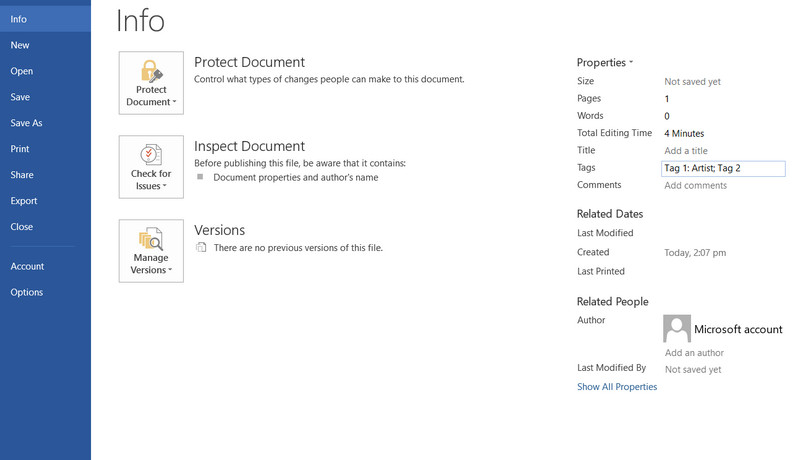The height and width of the screenshot is (460, 800).
Task: Click the Versions heading text
Action: 219,230
